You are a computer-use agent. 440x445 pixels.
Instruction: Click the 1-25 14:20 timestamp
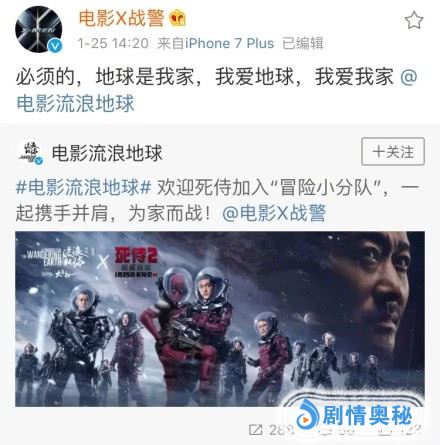click(x=113, y=43)
